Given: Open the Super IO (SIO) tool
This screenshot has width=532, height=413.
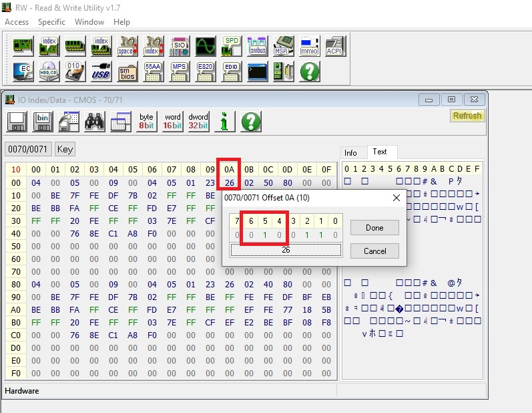Looking at the screenshot, I should pyautogui.click(x=179, y=45).
